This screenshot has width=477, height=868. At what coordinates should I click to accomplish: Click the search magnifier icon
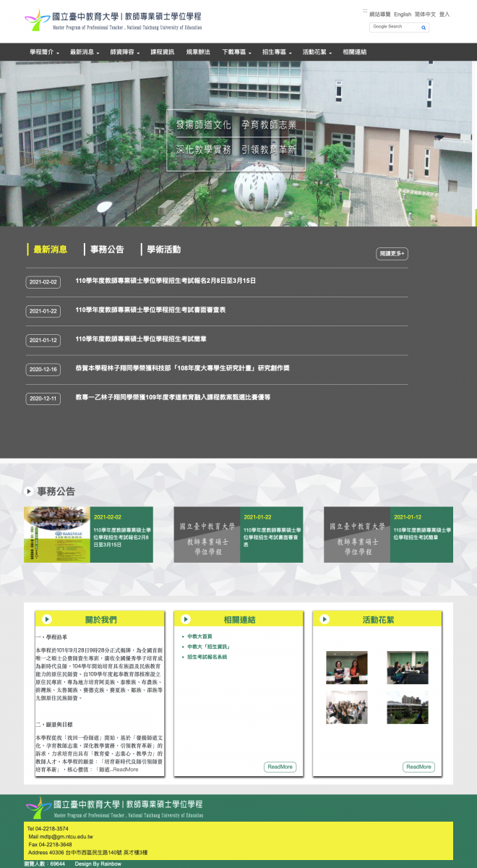(424, 27)
